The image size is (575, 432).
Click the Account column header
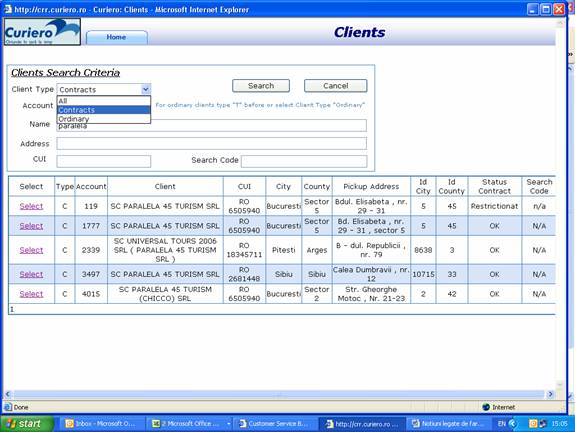[x=91, y=186]
